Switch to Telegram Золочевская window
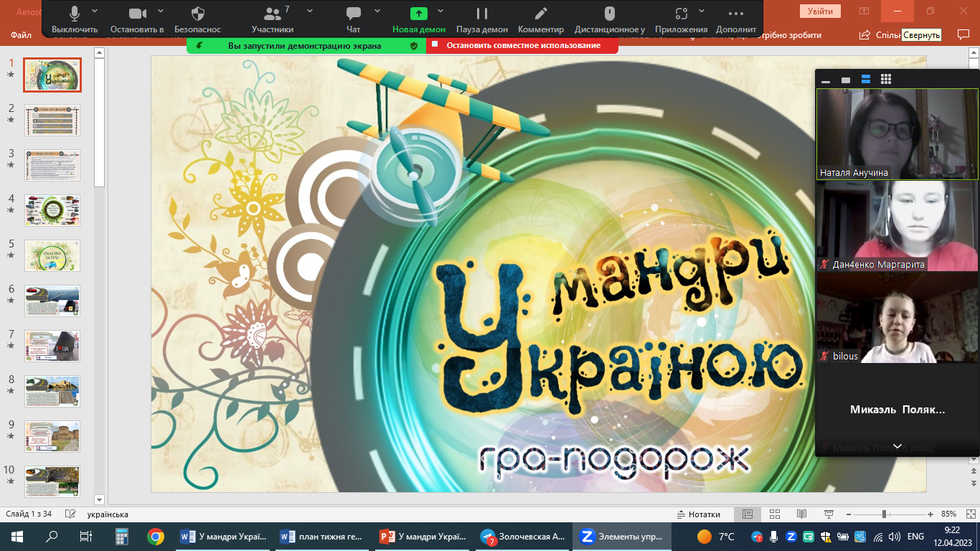The image size is (980, 551). point(523,537)
